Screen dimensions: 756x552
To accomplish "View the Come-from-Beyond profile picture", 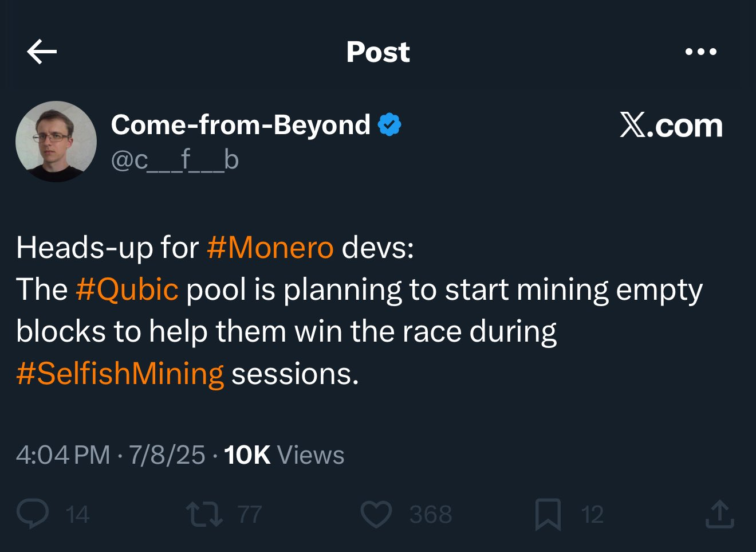I will pyautogui.click(x=56, y=142).
